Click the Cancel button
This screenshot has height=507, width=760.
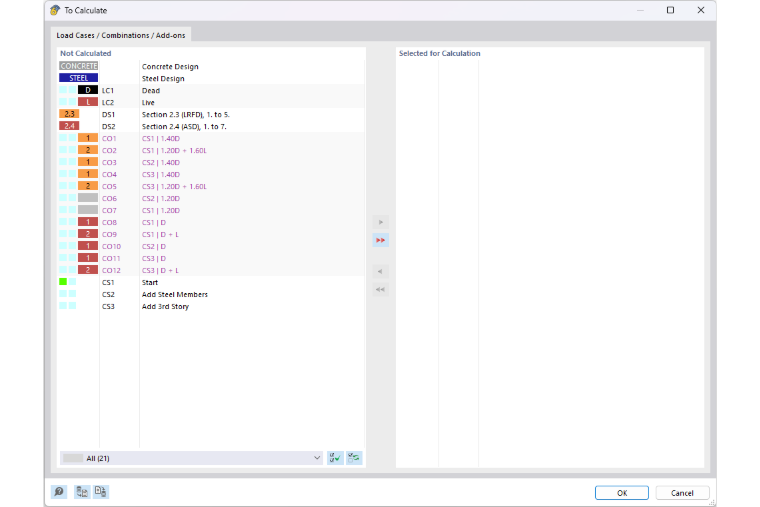pos(682,493)
